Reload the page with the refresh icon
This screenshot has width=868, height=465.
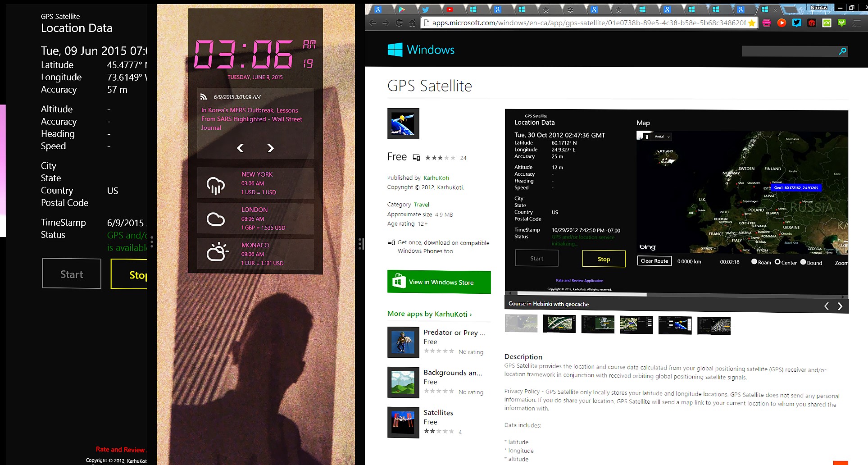click(399, 23)
